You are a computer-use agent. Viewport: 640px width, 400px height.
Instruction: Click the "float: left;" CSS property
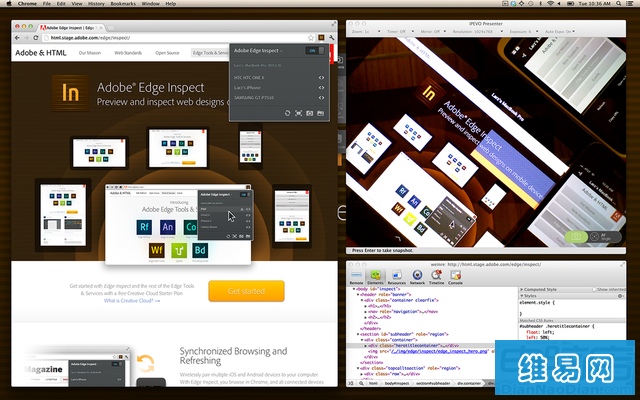(x=539, y=332)
